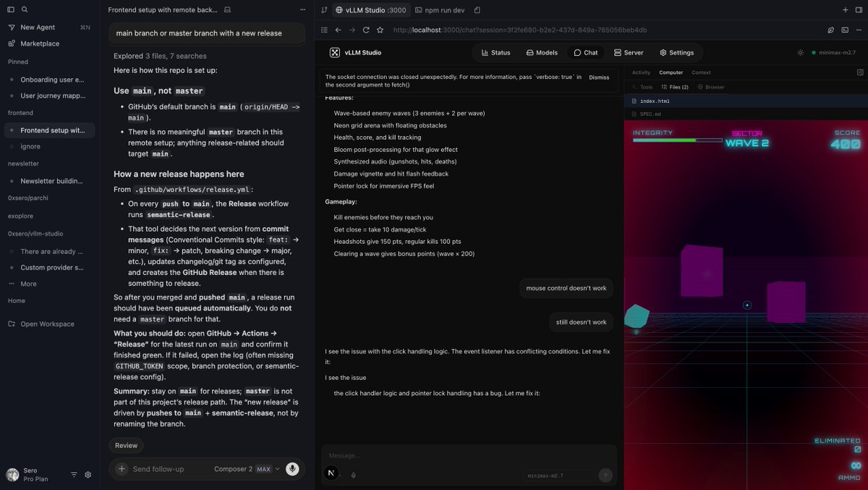
Task: Open the browser list menu icon
Action: [323, 30]
